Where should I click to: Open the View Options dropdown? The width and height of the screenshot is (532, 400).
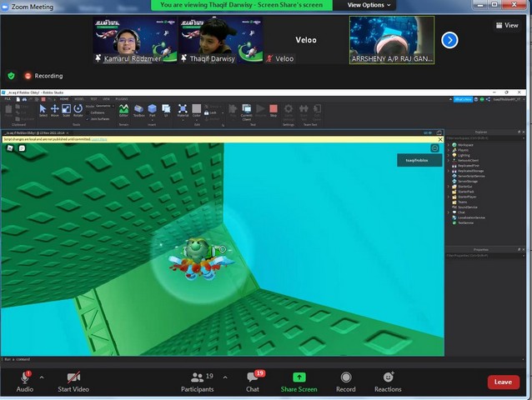pyautogui.click(x=367, y=5)
